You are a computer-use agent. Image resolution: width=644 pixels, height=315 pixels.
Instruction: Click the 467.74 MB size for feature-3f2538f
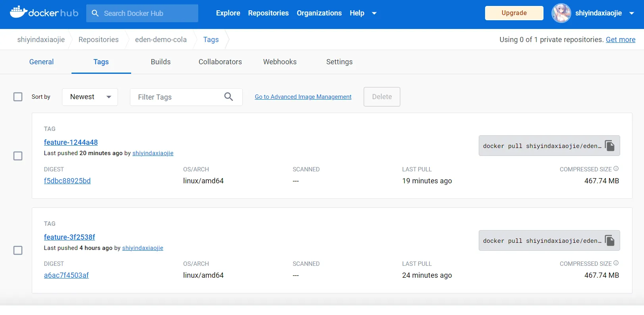pyautogui.click(x=601, y=275)
